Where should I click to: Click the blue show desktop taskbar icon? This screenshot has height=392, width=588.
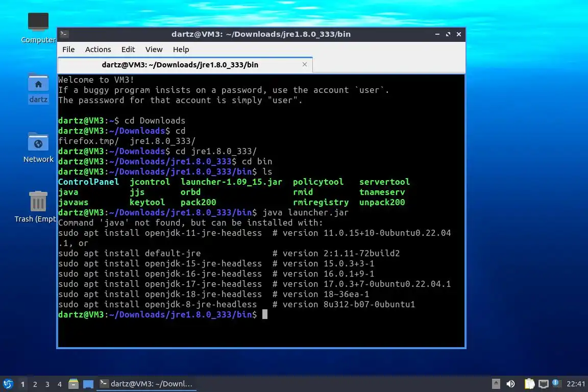click(x=88, y=384)
